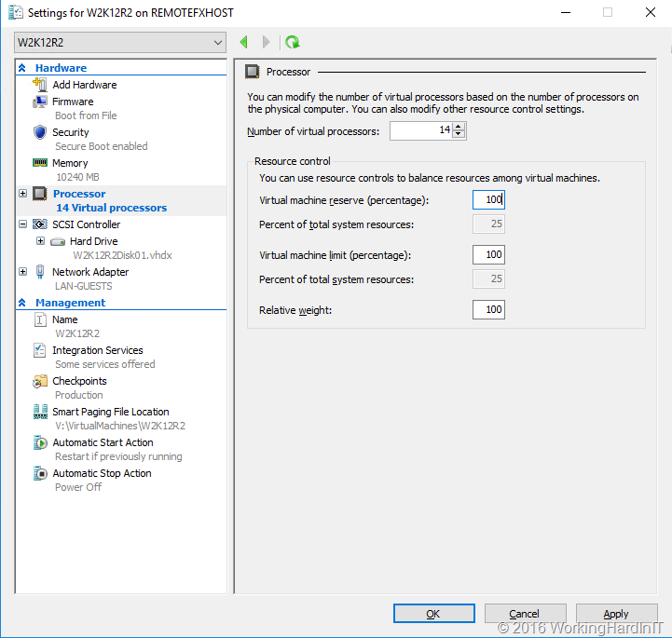Click the Automatic Start Action icon

click(40, 442)
